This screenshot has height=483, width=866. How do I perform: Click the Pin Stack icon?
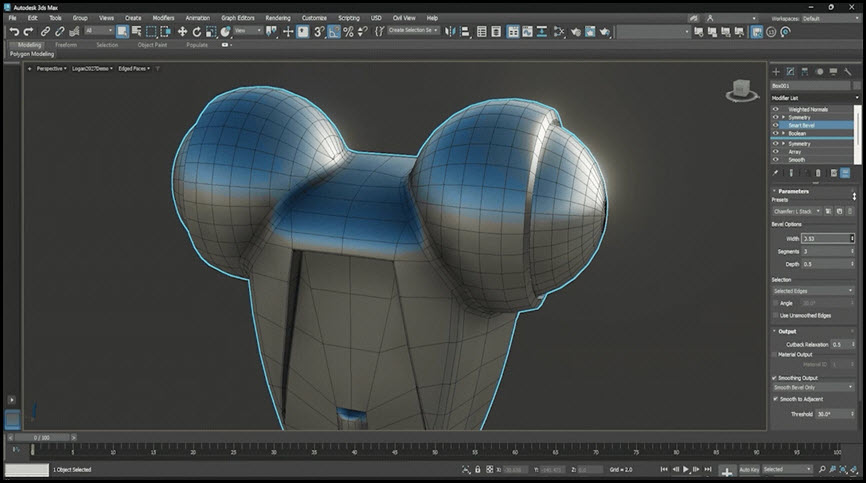[x=775, y=173]
